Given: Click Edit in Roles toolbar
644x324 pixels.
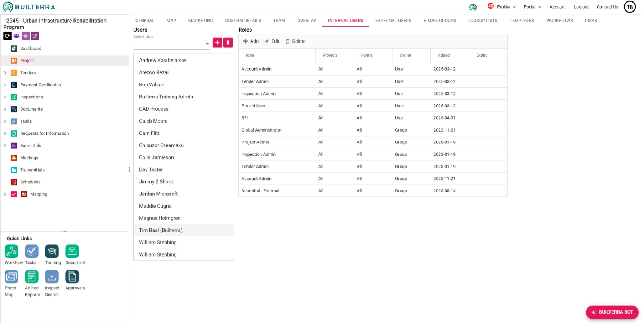Looking at the screenshot, I should (x=272, y=41).
